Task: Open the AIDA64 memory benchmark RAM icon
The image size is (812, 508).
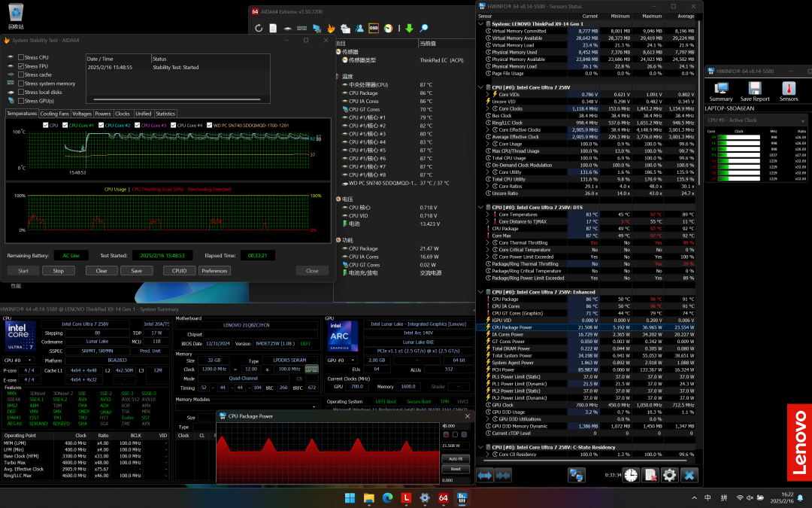Action: (x=302, y=28)
